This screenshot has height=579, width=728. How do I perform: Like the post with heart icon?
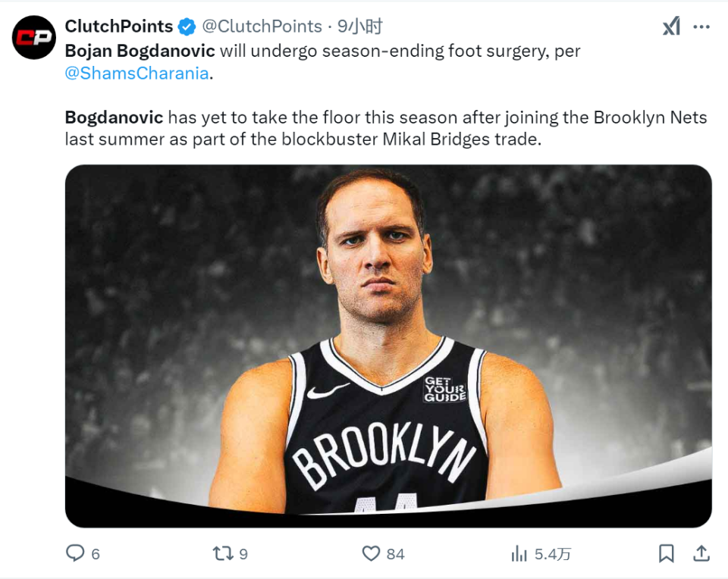(x=371, y=554)
